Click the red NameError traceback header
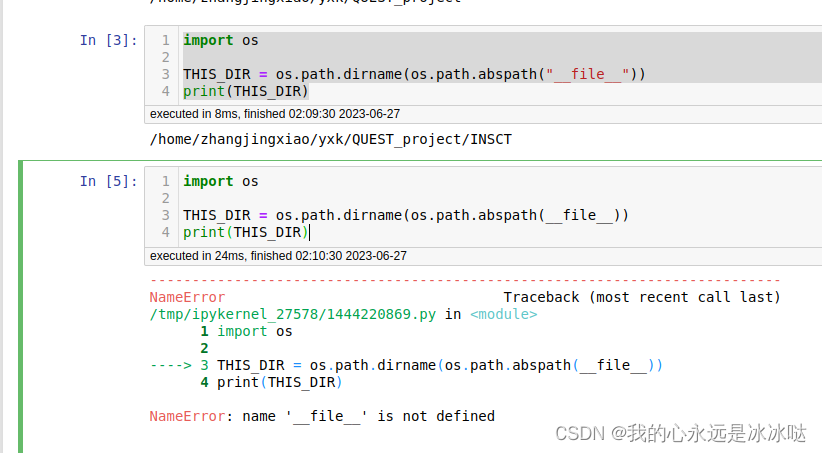 click(x=187, y=297)
